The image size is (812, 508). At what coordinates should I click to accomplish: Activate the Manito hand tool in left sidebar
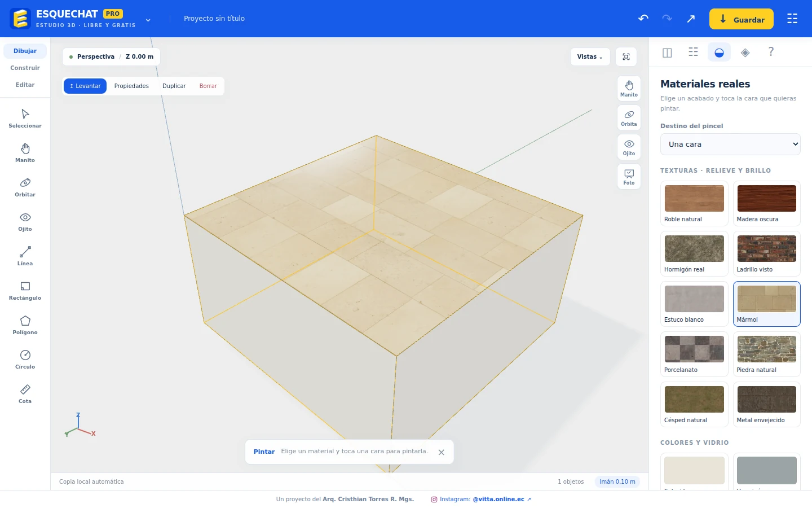tap(25, 153)
